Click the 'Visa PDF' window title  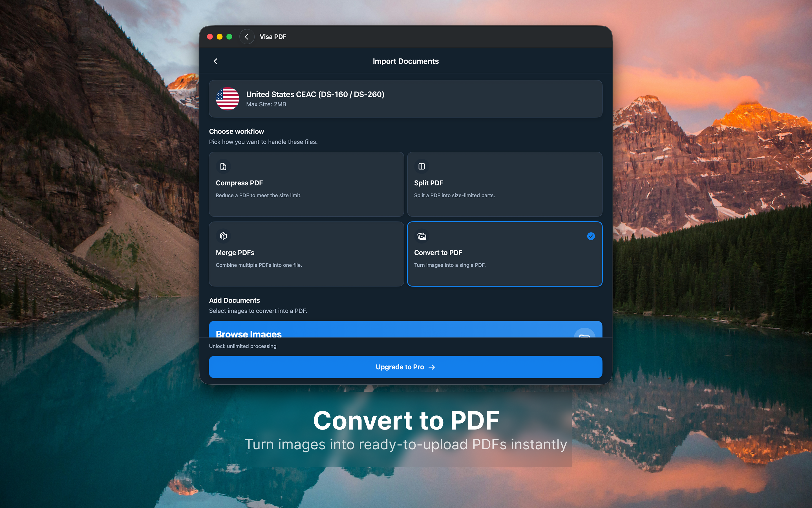[273, 37]
